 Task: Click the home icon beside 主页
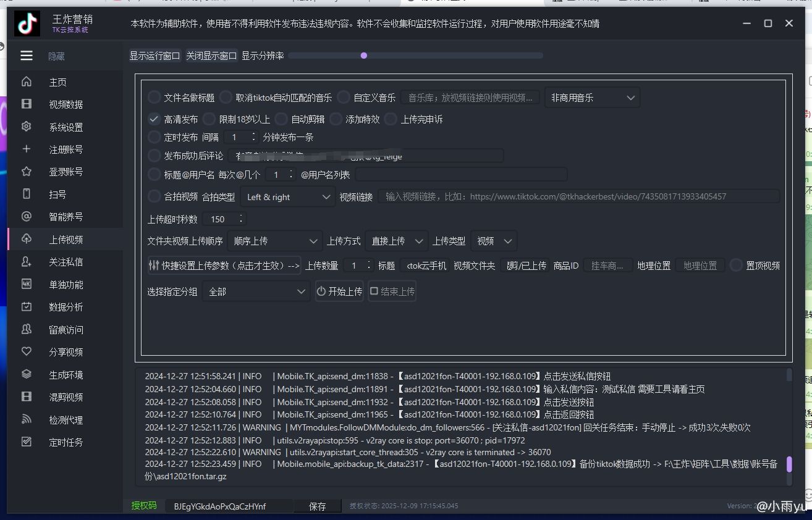pyautogui.click(x=27, y=82)
